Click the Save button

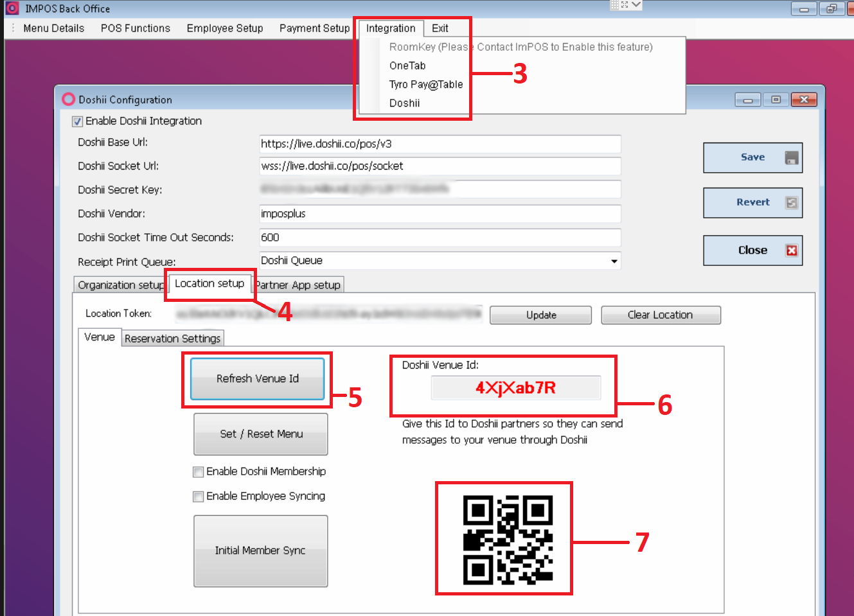(x=753, y=158)
